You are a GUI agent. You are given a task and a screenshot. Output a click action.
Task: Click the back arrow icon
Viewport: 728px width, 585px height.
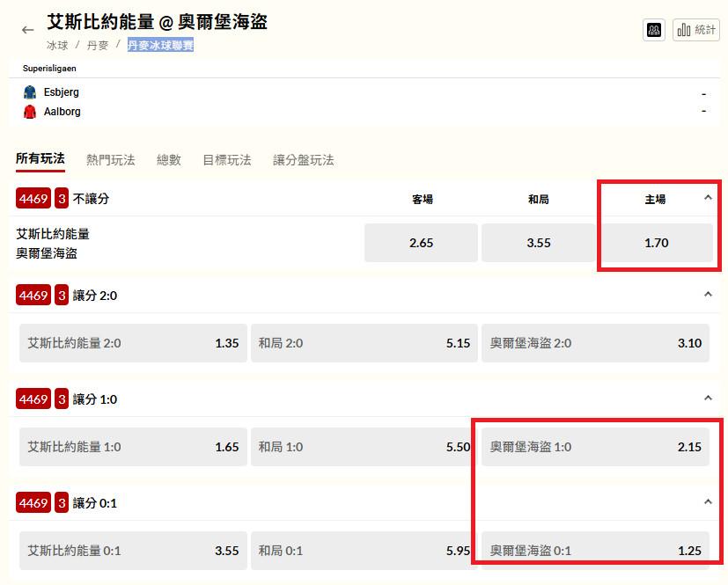point(27,30)
